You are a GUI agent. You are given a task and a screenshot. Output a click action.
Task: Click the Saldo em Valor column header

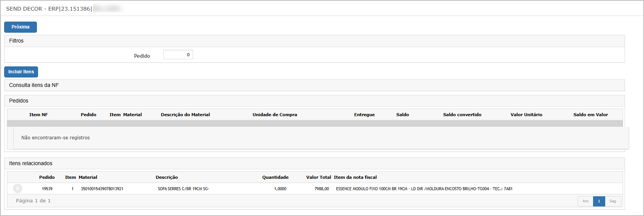(x=590, y=115)
